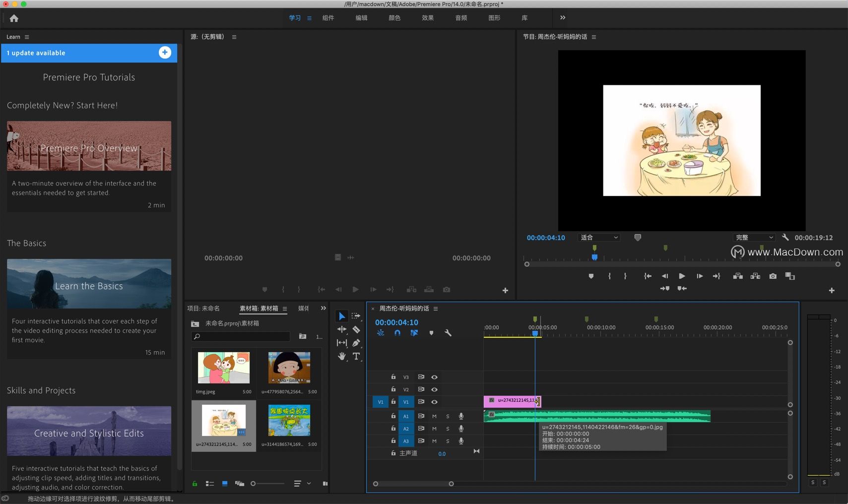Switch to the 组件 workspace
The image size is (848, 504).
coord(328,18)
